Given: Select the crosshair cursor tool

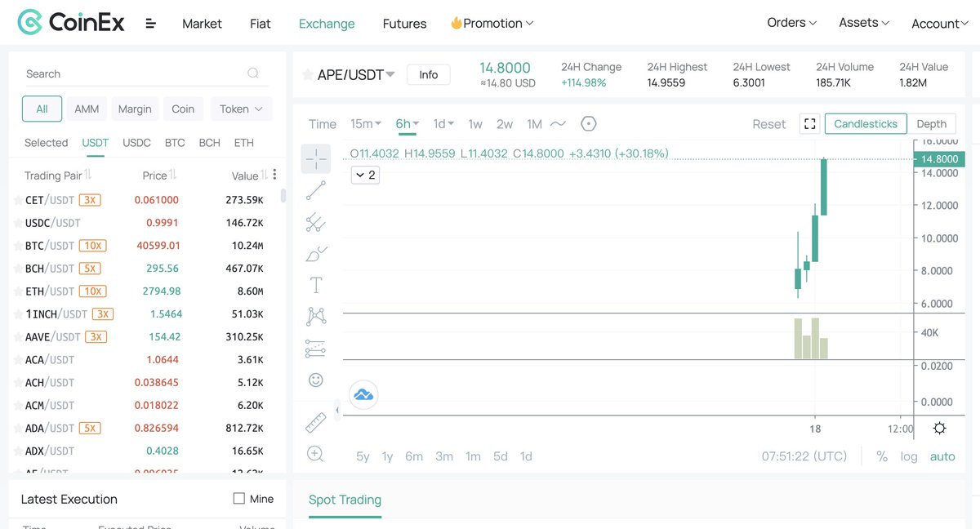Looking at the screenshot, I should pyautogui.click(x=316, y=158).
